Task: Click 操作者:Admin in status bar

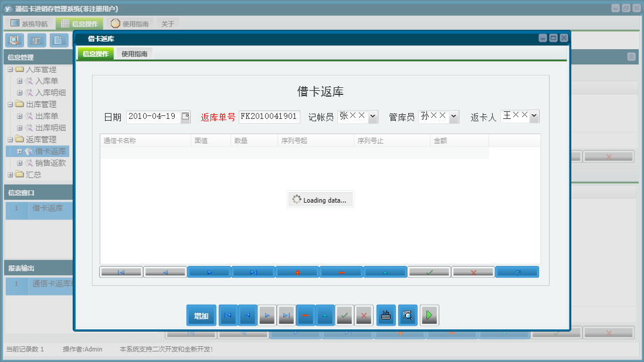Action: coord(82,349)
